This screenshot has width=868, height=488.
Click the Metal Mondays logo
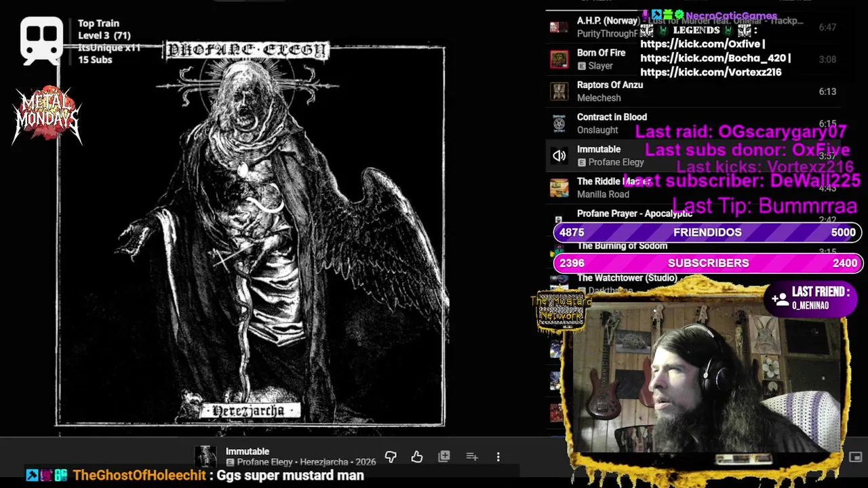47,115
